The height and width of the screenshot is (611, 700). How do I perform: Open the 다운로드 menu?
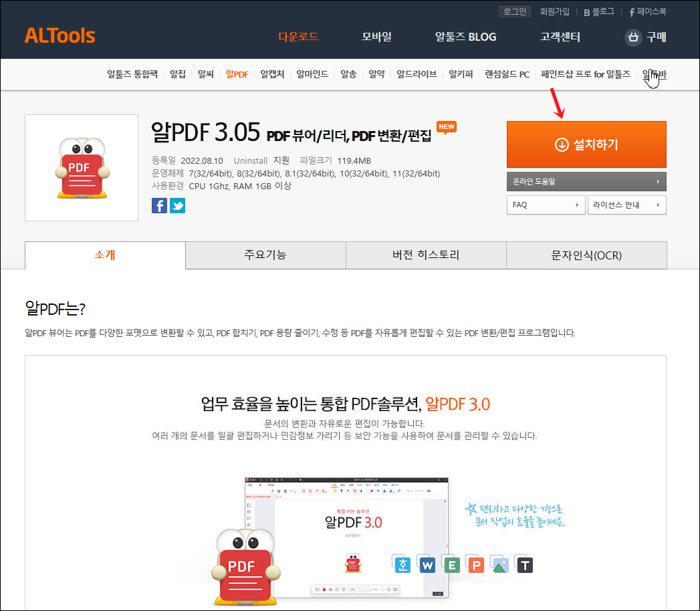[298, 37]
